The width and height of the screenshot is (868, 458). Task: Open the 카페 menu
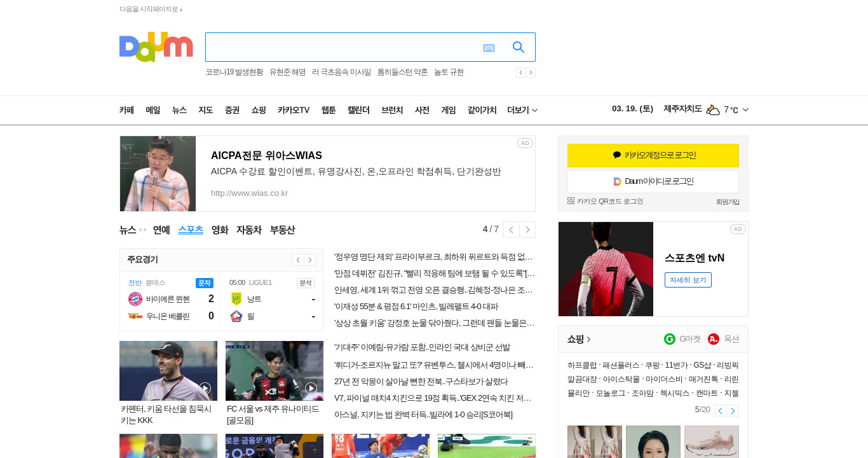pyautogui.click(x=126, y=110)
